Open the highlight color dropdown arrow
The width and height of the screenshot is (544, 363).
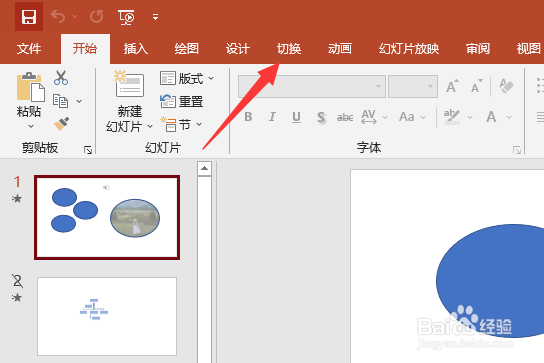coord(470,117)
